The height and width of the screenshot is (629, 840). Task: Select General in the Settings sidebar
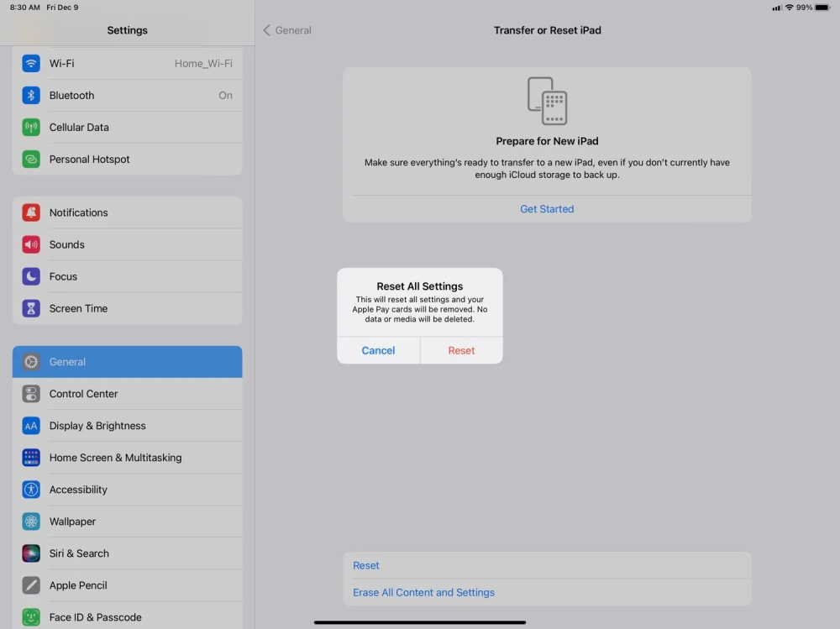(127, 362)
